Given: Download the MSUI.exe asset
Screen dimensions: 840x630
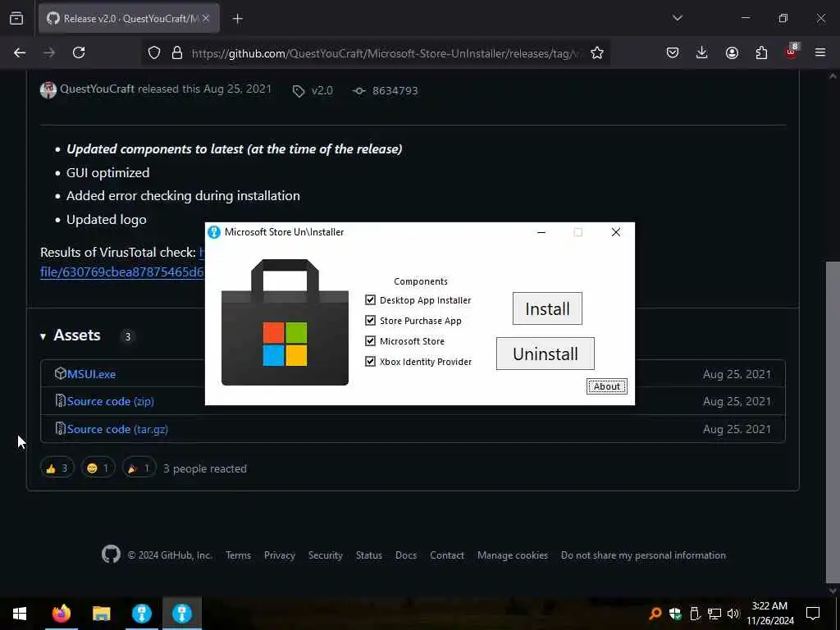Looking at the screenshot, I should [91, 374].
